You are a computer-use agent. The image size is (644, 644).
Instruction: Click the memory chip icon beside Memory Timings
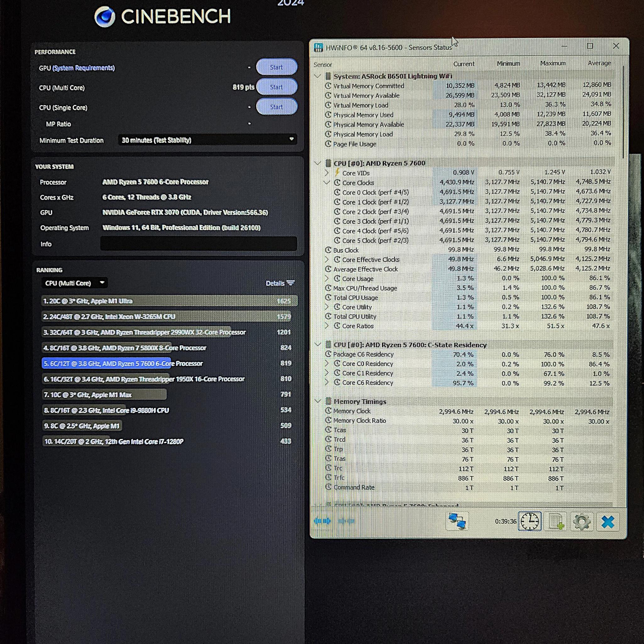(328, 401)
